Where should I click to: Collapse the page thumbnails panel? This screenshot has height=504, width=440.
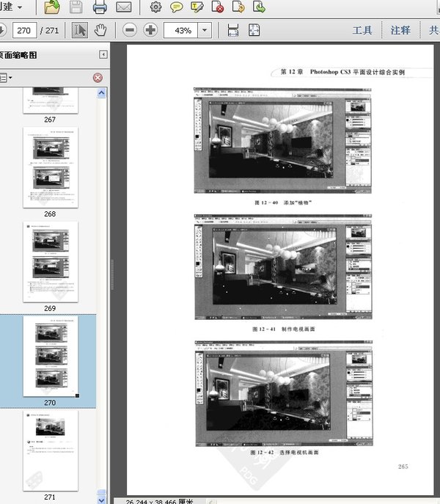point(103,54)
